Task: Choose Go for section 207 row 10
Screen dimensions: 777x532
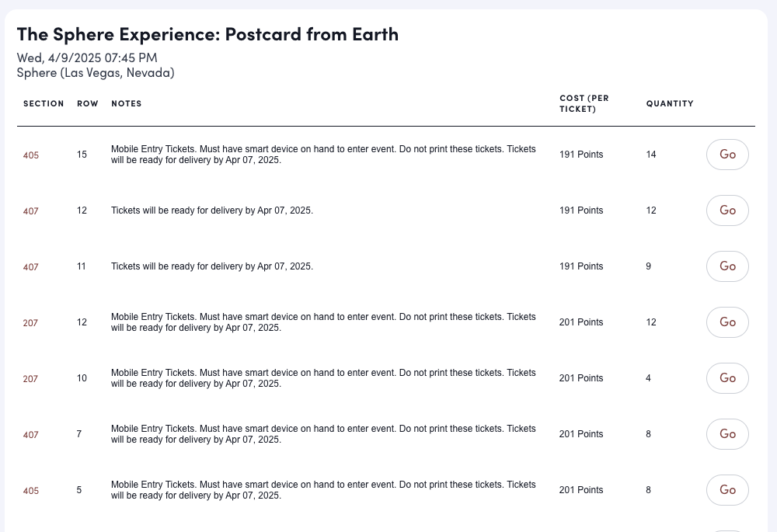Action: [x=727, y=378]
